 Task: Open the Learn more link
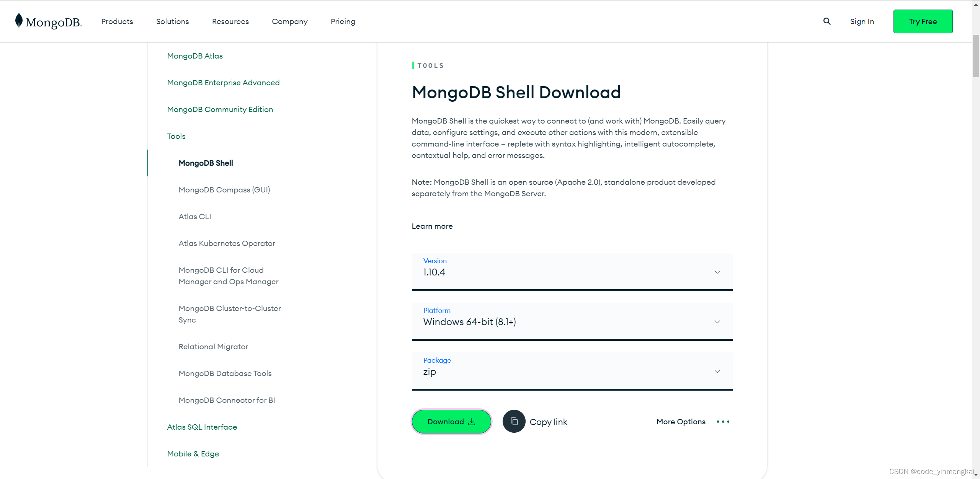432,226
